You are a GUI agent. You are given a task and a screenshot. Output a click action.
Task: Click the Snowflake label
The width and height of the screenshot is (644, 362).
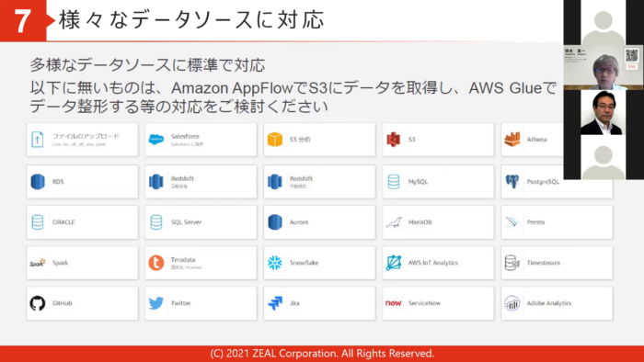point(305,263)
